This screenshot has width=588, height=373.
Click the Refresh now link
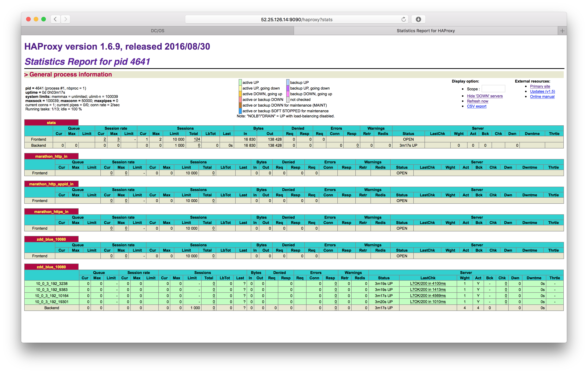click(x=477, y=101)
